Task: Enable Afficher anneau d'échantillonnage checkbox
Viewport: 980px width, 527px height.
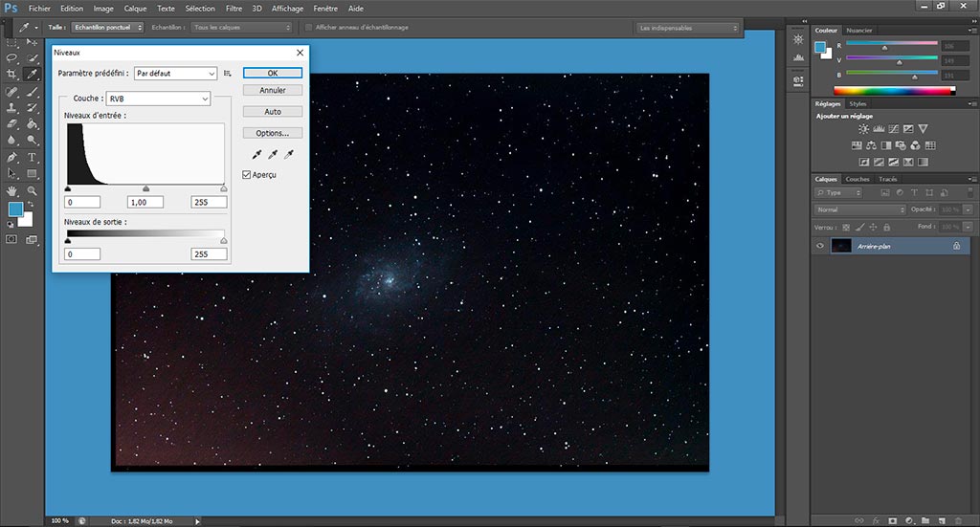Action: point(308,28)
